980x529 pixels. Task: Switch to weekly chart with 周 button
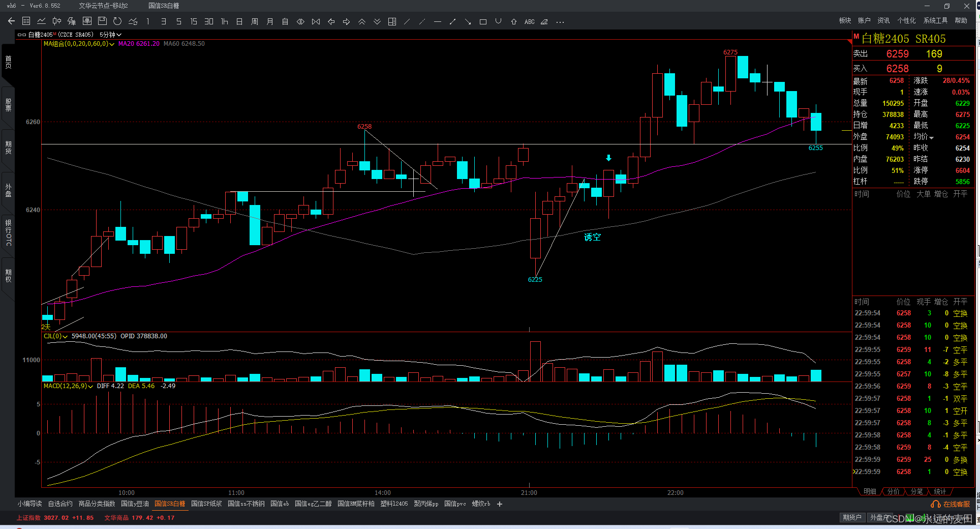coord(255,21)
